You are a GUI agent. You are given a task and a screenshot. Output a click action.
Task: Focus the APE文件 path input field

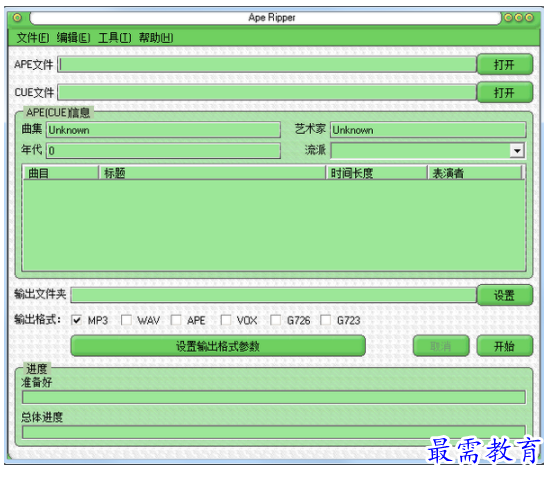[x=267, y=64]
